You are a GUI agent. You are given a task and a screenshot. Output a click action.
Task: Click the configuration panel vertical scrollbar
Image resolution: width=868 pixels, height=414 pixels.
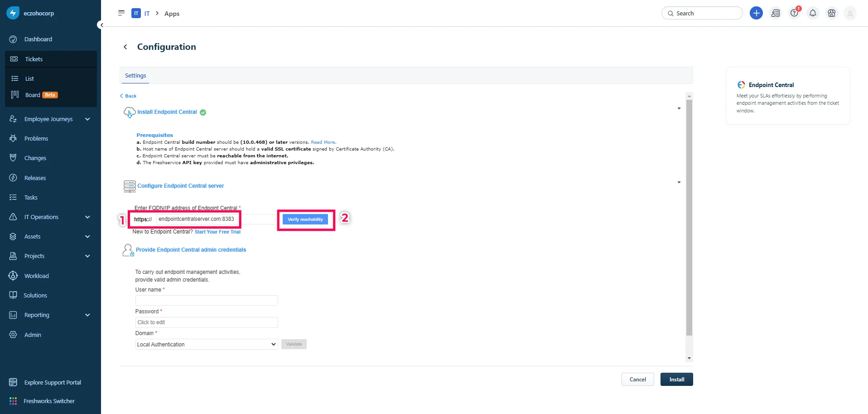click(x=689, y=218)
